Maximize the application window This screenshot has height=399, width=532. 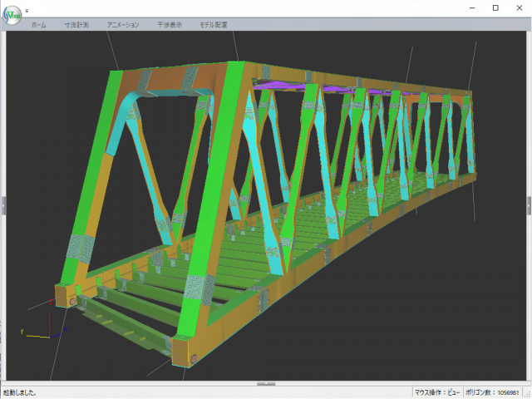pos(495,7)
